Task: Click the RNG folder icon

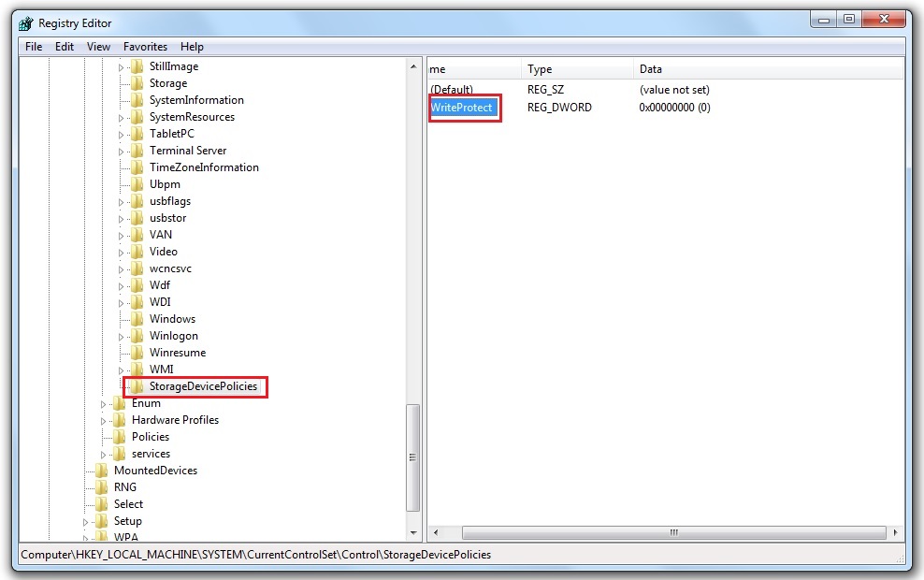Action: (x=101, y=487)
